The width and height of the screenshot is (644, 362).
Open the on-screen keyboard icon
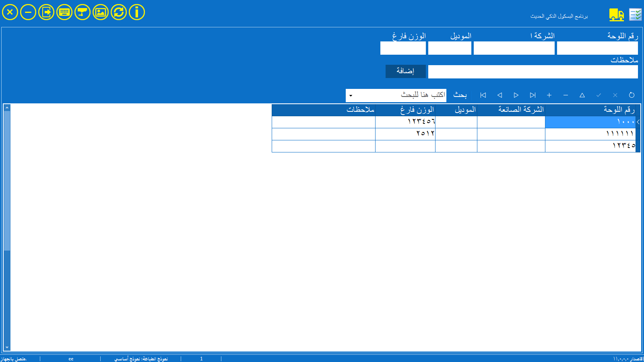64,12
